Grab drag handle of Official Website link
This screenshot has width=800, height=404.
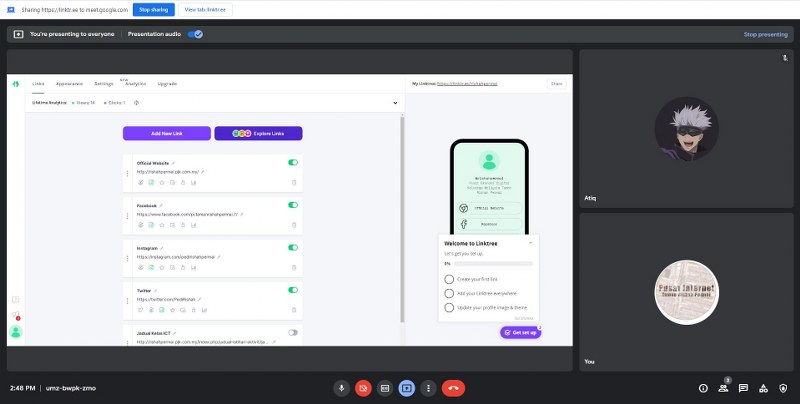127,173
